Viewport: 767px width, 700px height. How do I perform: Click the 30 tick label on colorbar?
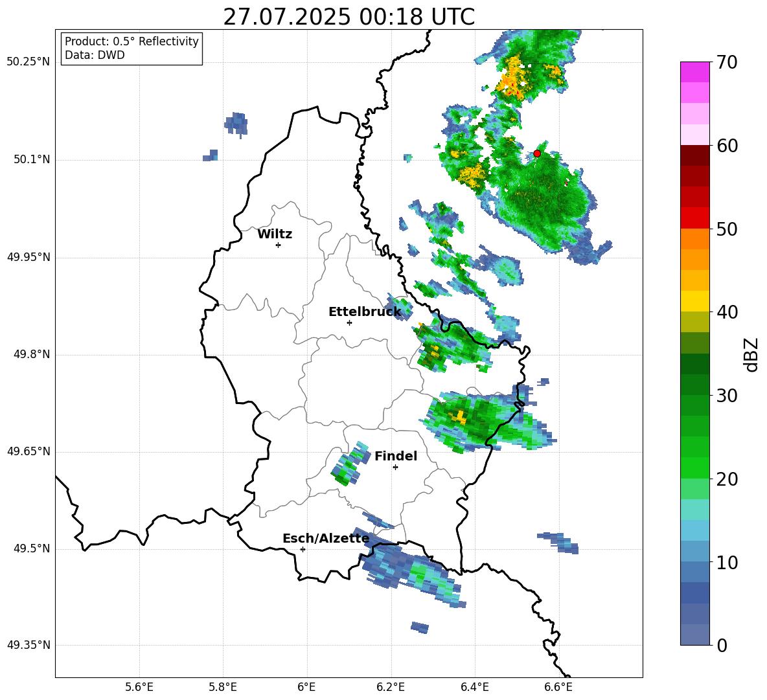click(x=727, y=396)
